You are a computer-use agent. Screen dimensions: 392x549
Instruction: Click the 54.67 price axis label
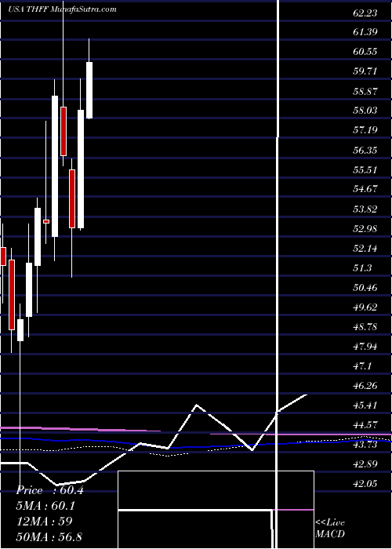click(x=365, y=189)
